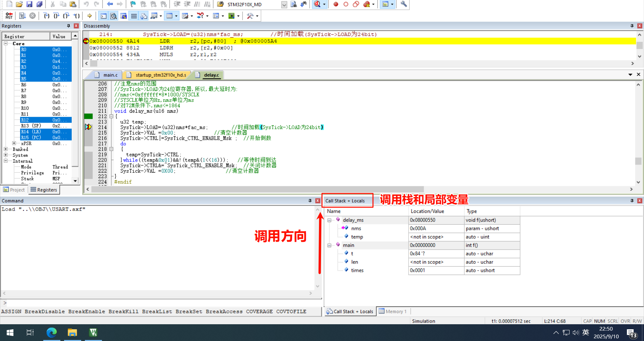
Task: Open the Windows Start menu
Action: (x=10, y=333)
